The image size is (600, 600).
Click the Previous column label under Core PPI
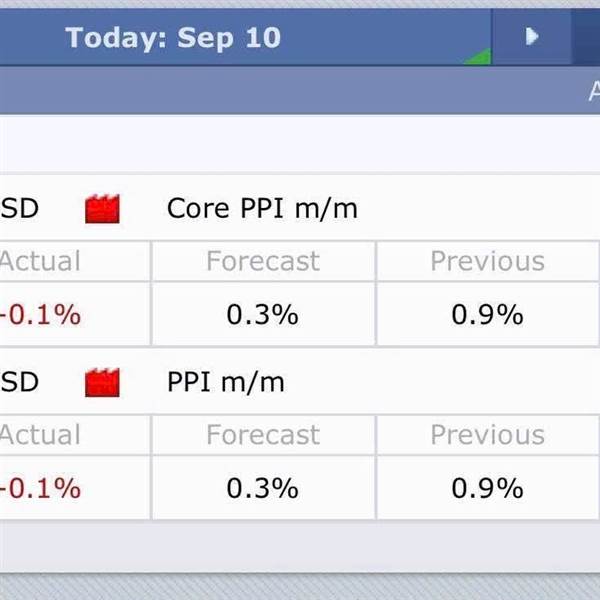pyautogui.click(x=488, y=261)
